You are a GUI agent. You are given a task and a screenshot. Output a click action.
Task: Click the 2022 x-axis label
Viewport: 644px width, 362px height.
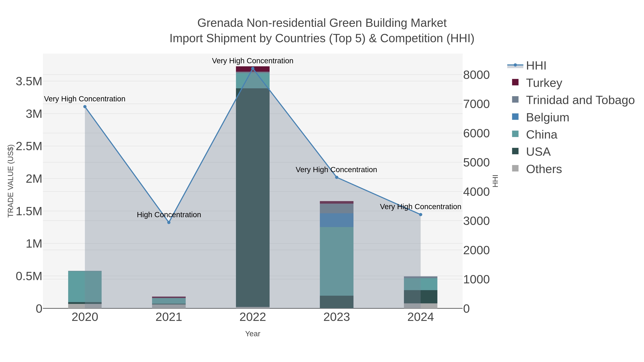click(x=253, y=317)
